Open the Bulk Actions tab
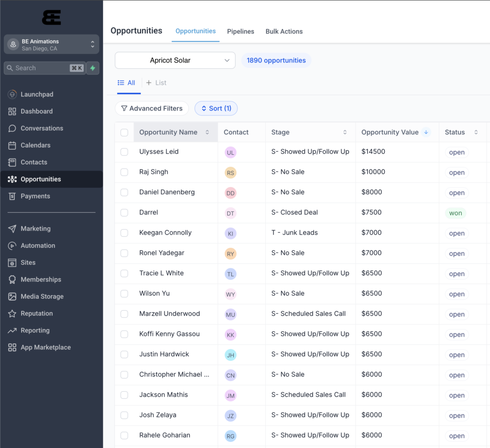The image size is (490, 448). [x=284, y=32]
